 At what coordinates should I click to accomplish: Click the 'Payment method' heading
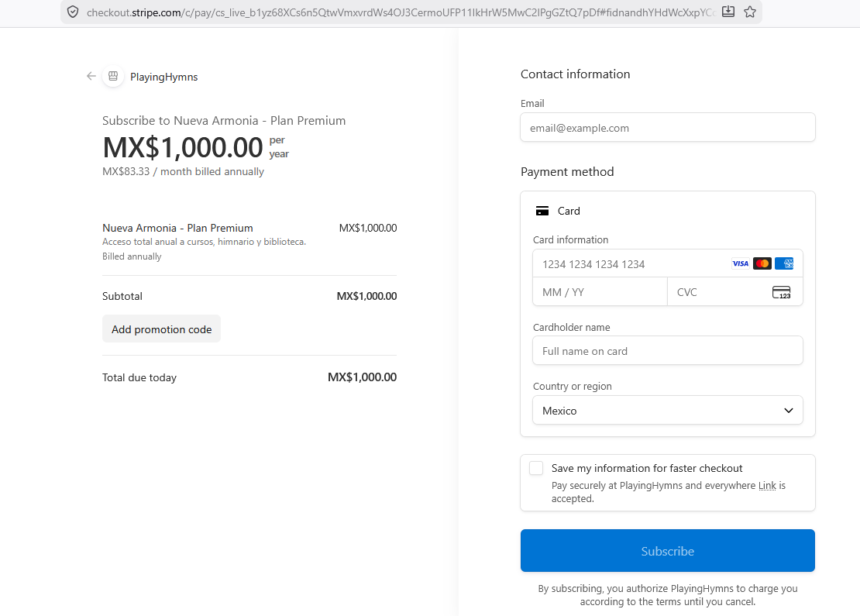(x=567, y=172)
